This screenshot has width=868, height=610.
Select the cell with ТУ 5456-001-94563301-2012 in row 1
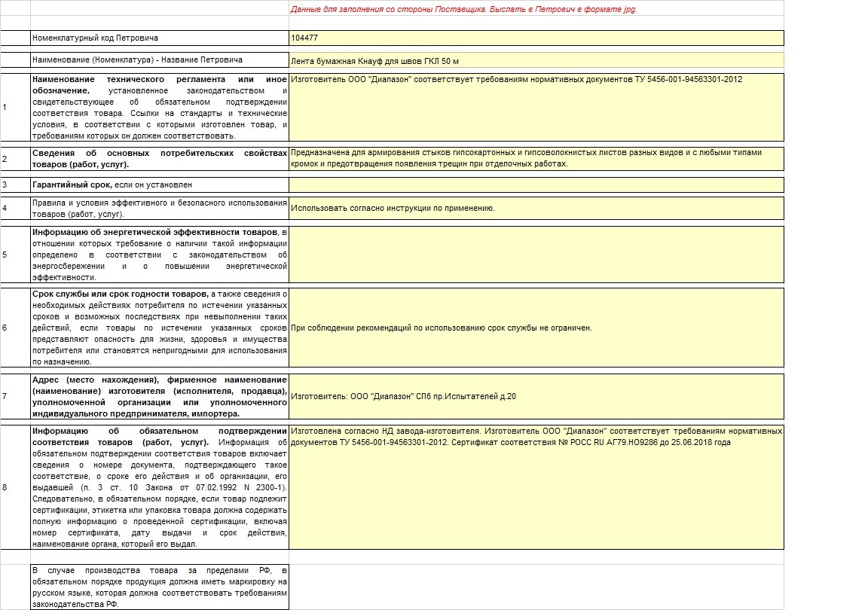536,108
